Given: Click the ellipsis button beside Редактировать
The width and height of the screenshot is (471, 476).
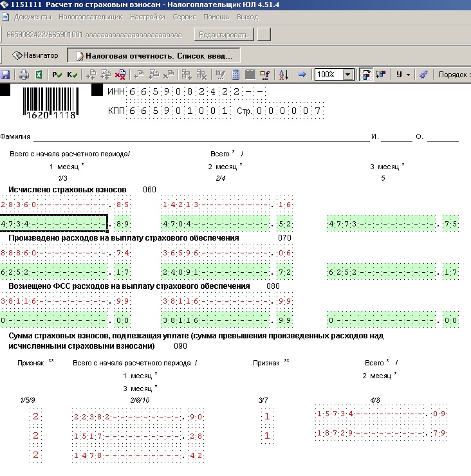Looking at the screenshot, I should (x=264, y=34).
